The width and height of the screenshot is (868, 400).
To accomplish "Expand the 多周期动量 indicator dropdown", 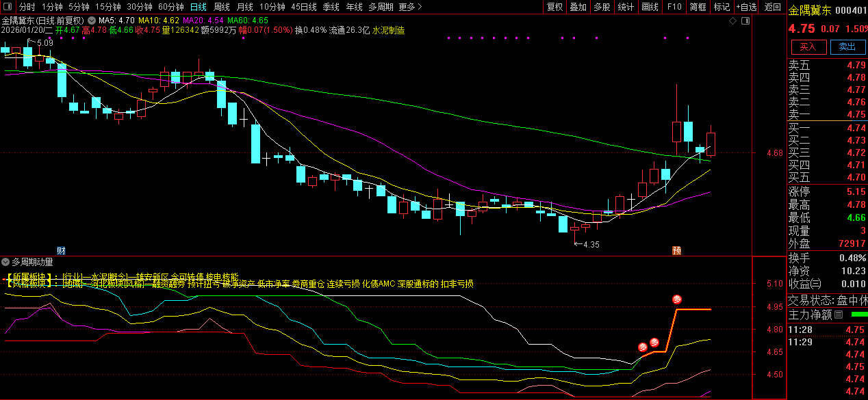I will 6,261.
